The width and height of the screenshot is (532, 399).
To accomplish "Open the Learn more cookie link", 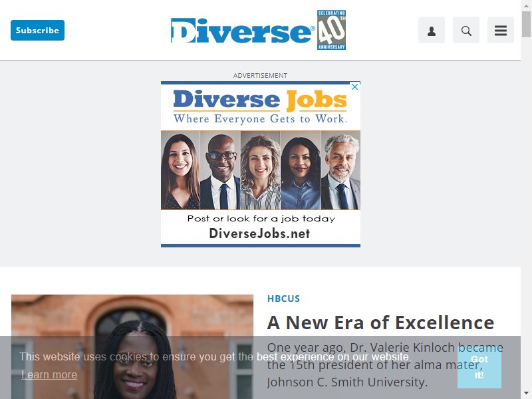I will 49,374.
